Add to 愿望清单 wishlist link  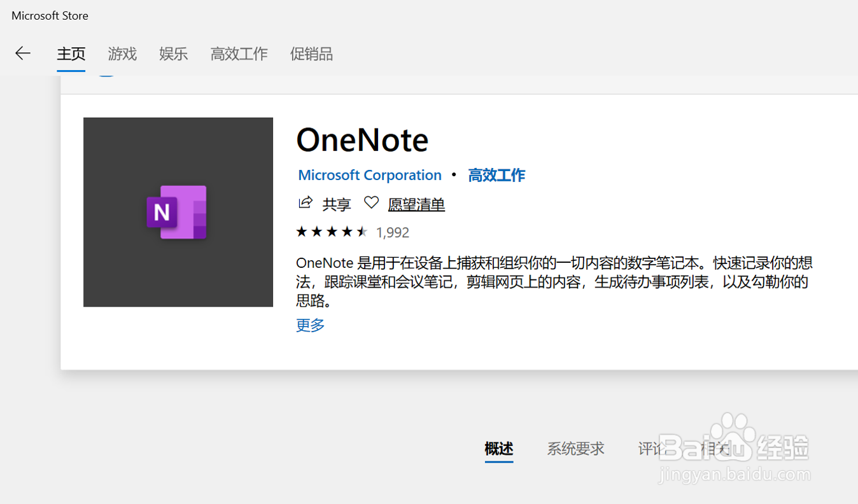click(416, 204)
